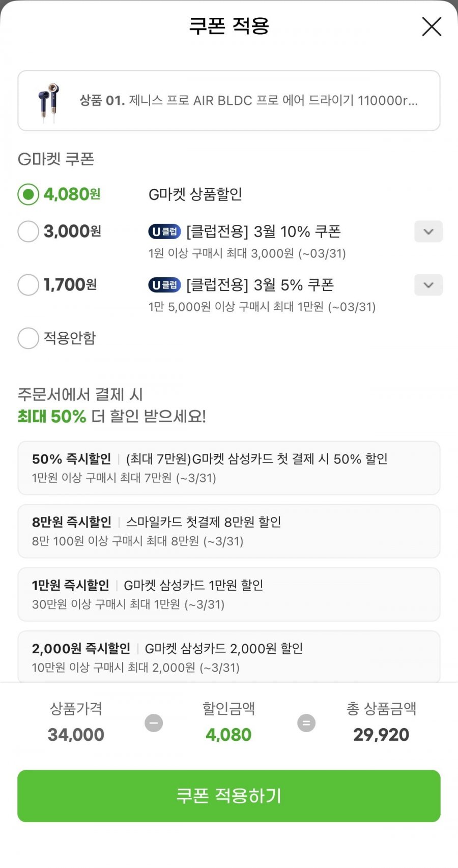Select the 3,000원 club coupon radio

pos(28,232)
